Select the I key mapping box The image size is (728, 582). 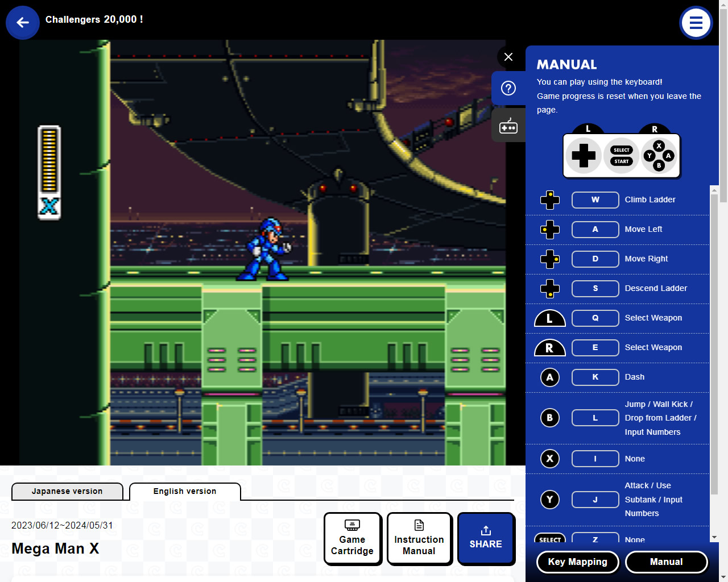point(595,459)
